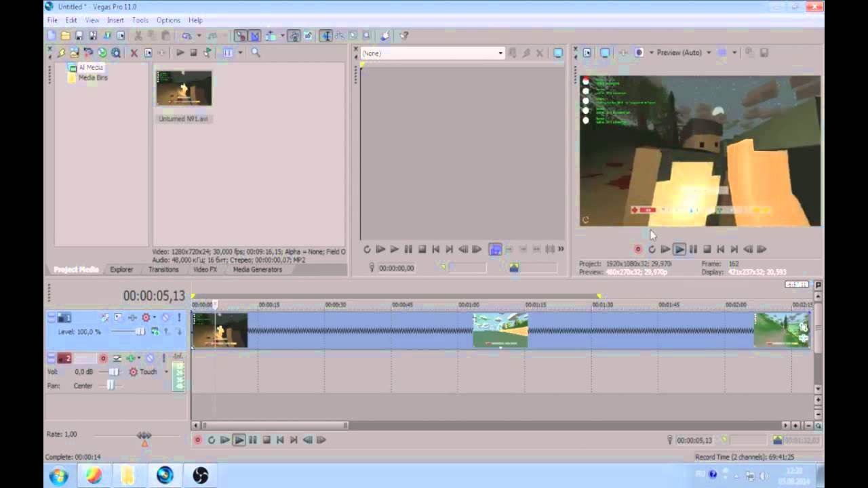Play the timeline from the transport bar
The height and width of the screenshot is (488, 868).
click(239, 440)
